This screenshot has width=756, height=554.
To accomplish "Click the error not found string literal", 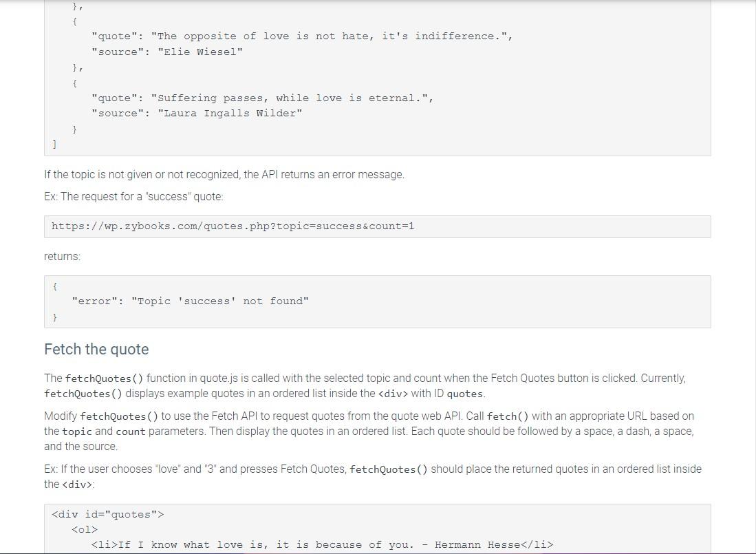I will tap(220, 301).
